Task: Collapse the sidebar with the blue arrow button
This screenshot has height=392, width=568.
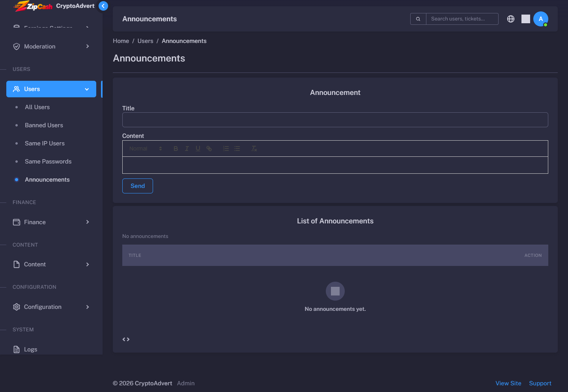Action: [x=103, y=6]
